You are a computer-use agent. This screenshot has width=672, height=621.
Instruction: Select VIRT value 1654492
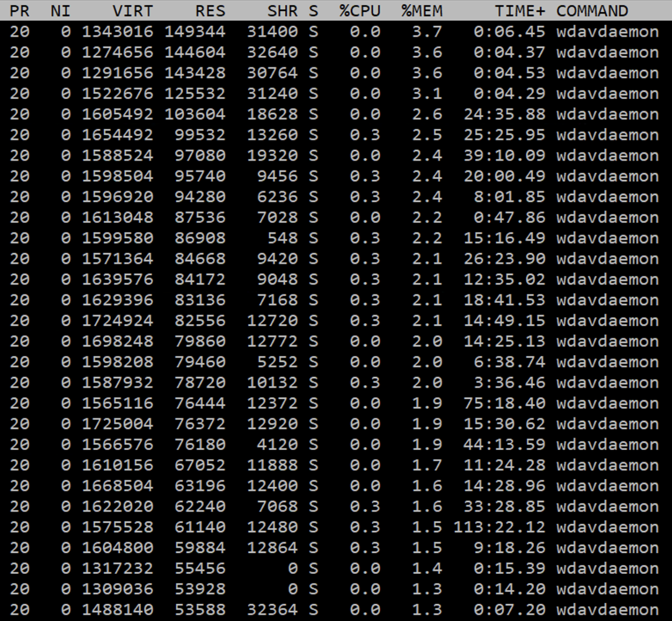117,135
